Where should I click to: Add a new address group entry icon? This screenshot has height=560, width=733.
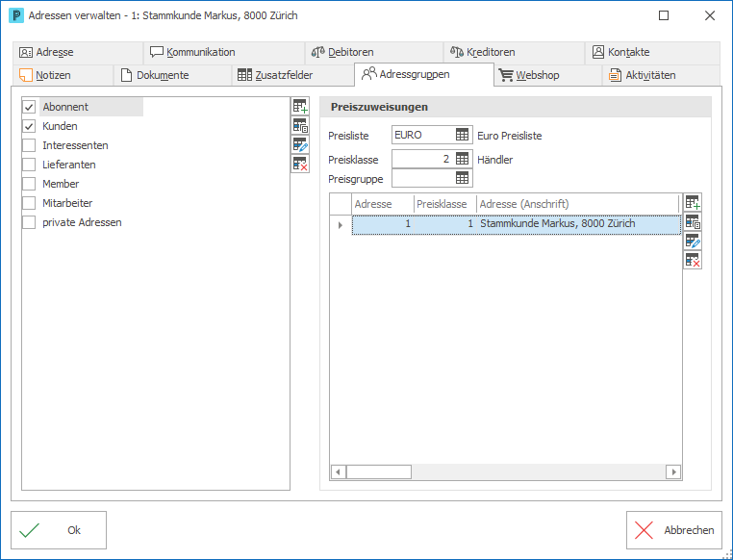click(x=300, y=107)
